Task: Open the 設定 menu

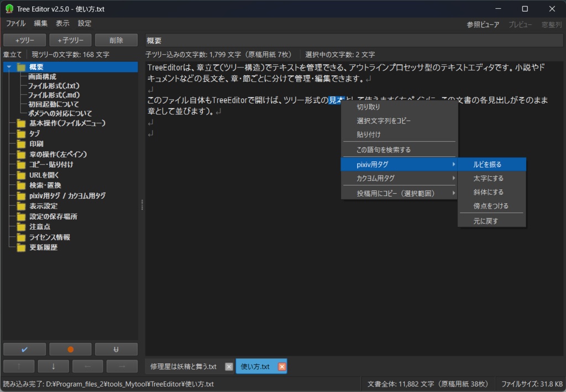Action: (85, 23)
